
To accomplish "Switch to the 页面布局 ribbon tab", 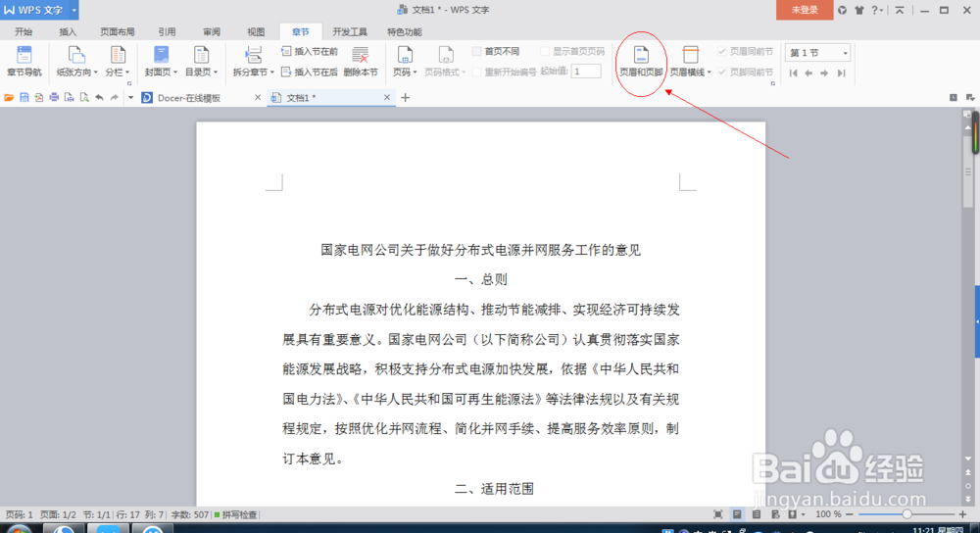I will click(118, 32).
